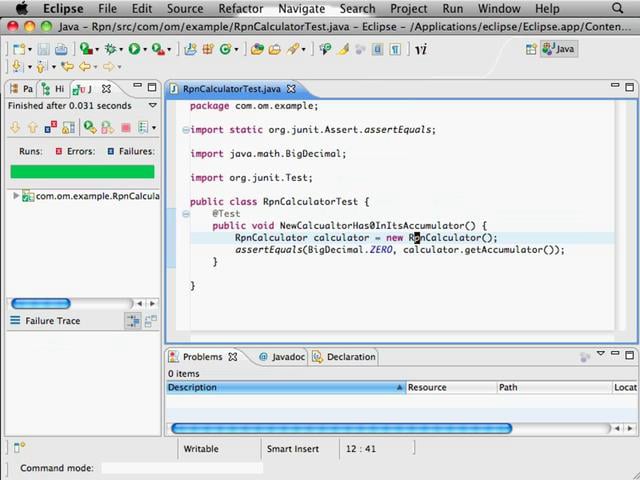Toggle Scroll Lock in JUnit view
This screenshot has width=640, height=480.
click(68, 128)
